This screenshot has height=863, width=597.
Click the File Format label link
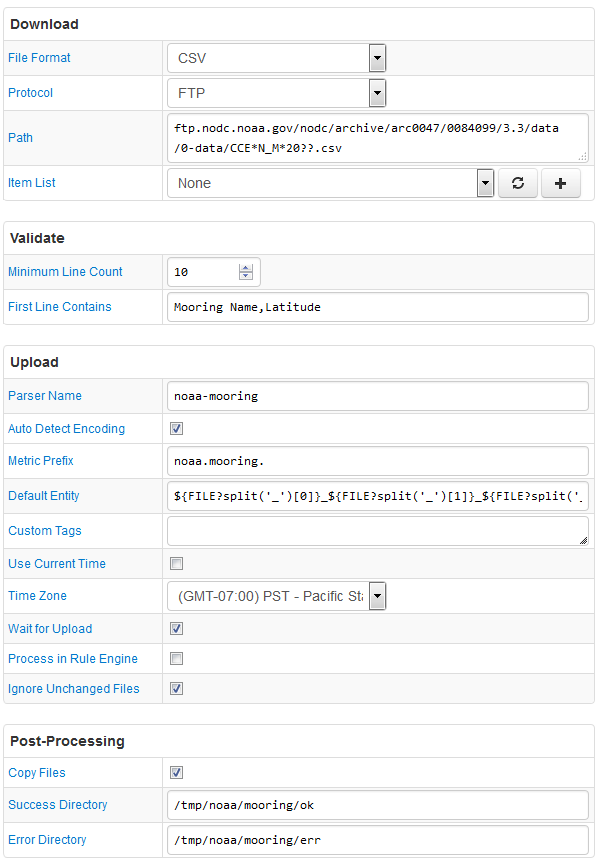(x=39, y=58)
